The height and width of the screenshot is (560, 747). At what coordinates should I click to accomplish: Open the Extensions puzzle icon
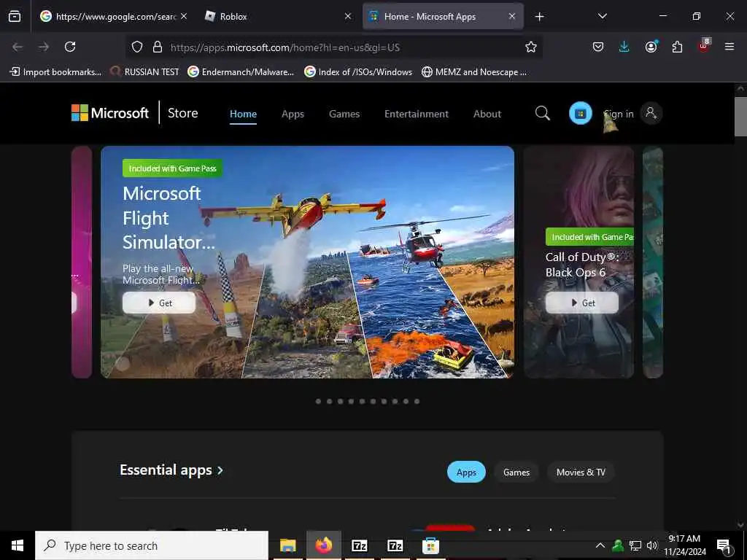point(677,47)
